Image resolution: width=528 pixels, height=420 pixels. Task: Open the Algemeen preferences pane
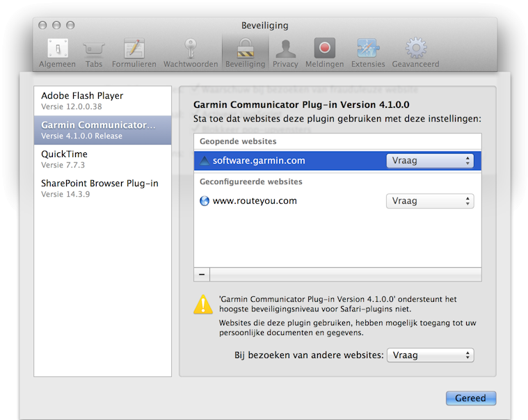[57, 53]
